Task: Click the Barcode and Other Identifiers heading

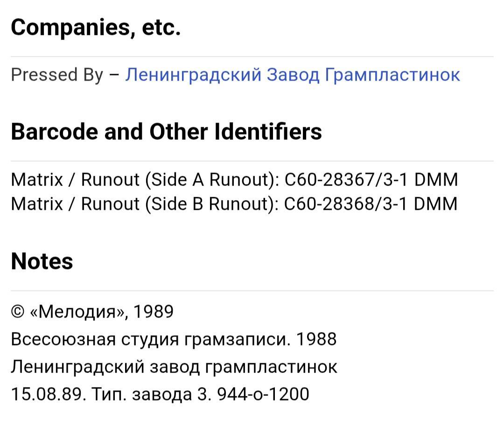Action: click(x=166, y=131)
